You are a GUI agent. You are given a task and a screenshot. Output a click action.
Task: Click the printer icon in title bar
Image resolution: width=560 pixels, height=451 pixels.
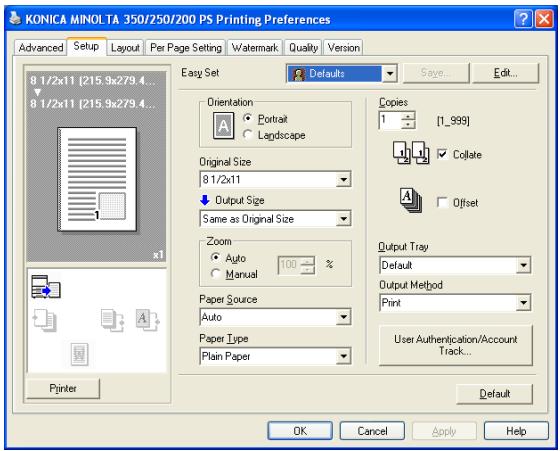click(15, 19)
